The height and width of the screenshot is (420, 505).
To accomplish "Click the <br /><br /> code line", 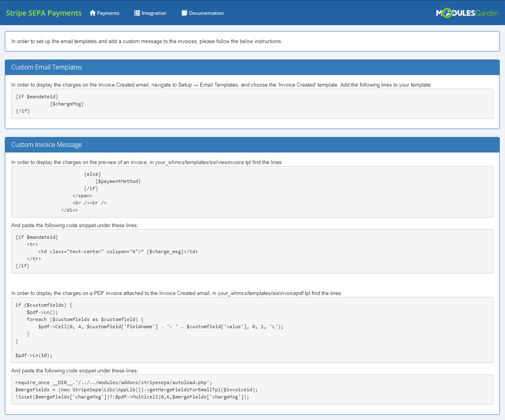I will (89, 203).
